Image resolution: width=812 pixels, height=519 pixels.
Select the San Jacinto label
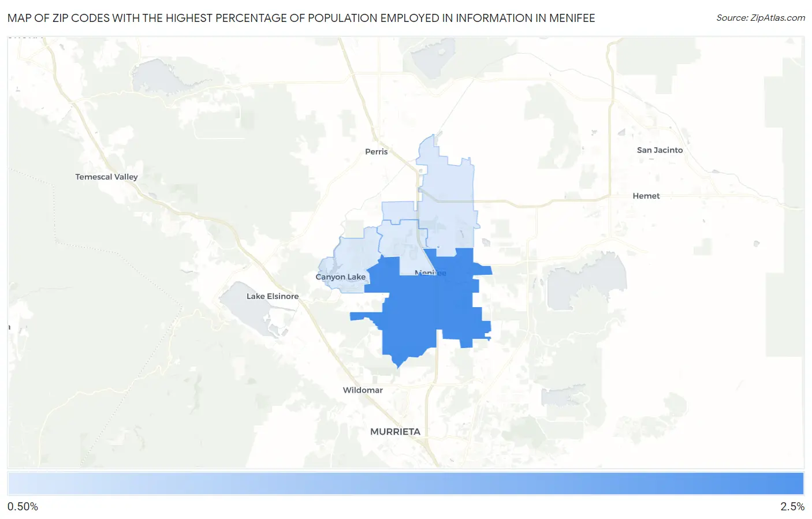point(660,150)
